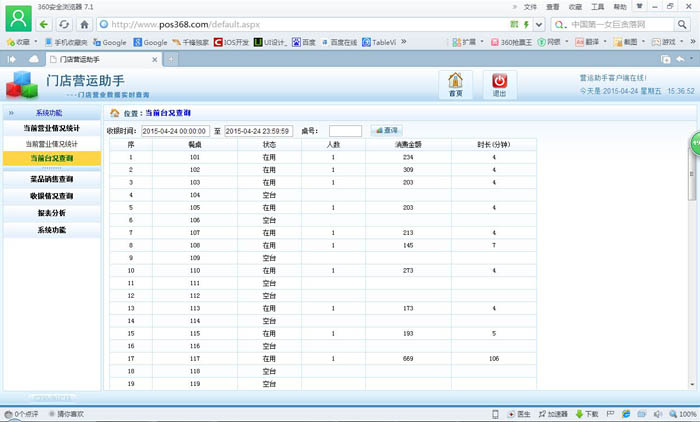Click the 查询 search button

coord(386,131)
